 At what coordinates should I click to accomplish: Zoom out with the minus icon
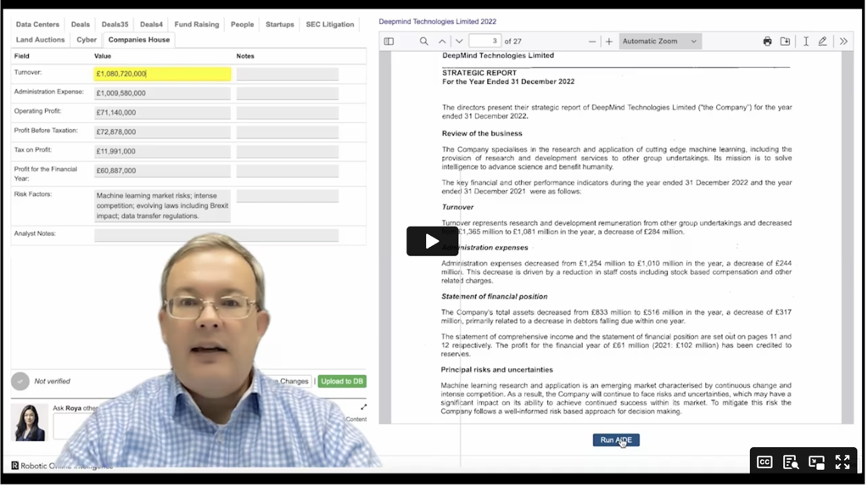click(593, 42)
